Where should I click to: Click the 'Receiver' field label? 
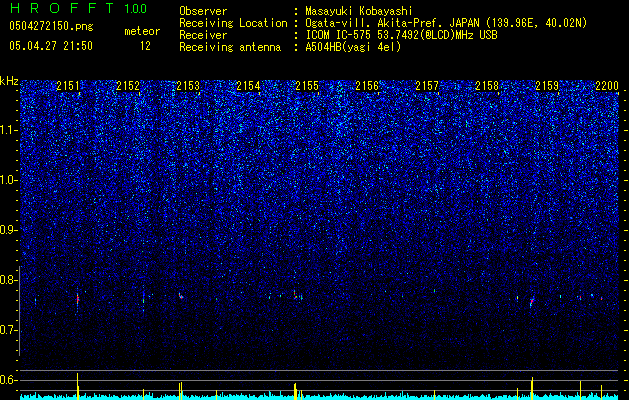203,35
